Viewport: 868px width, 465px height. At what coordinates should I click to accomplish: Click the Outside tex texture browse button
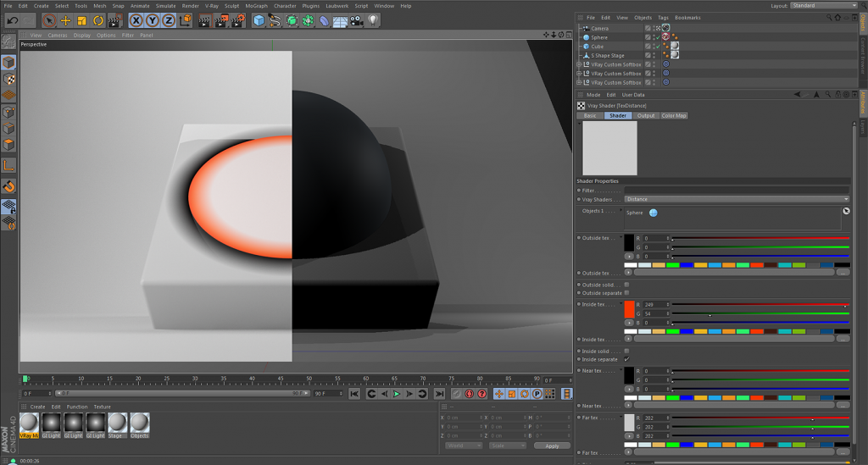click(843, 273)
